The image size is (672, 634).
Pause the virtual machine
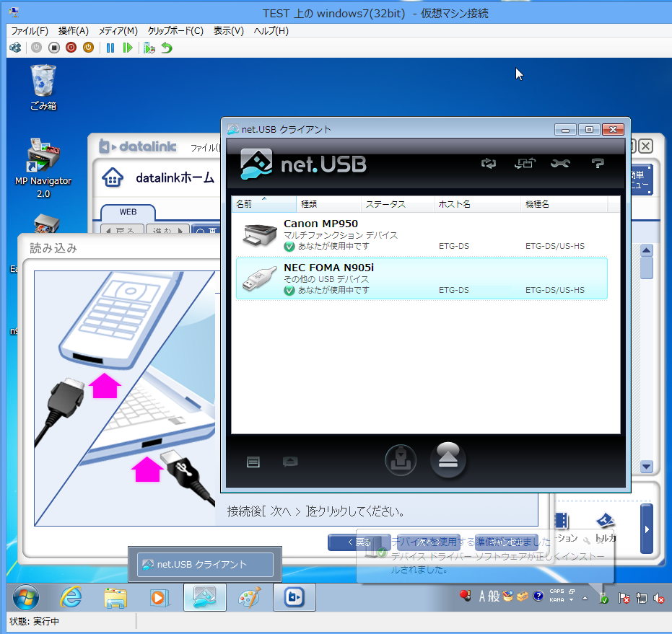coord(110,48)
